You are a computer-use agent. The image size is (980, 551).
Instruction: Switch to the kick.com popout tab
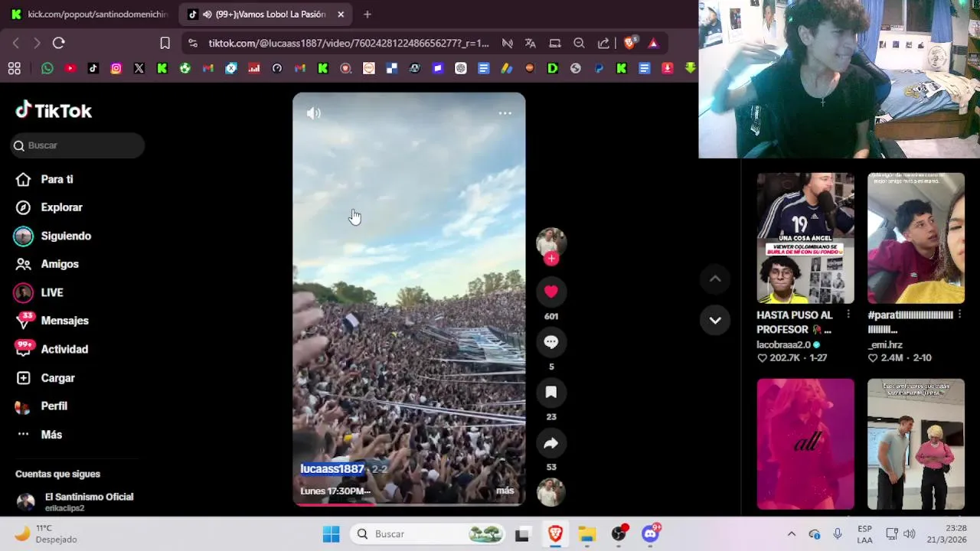90,14
